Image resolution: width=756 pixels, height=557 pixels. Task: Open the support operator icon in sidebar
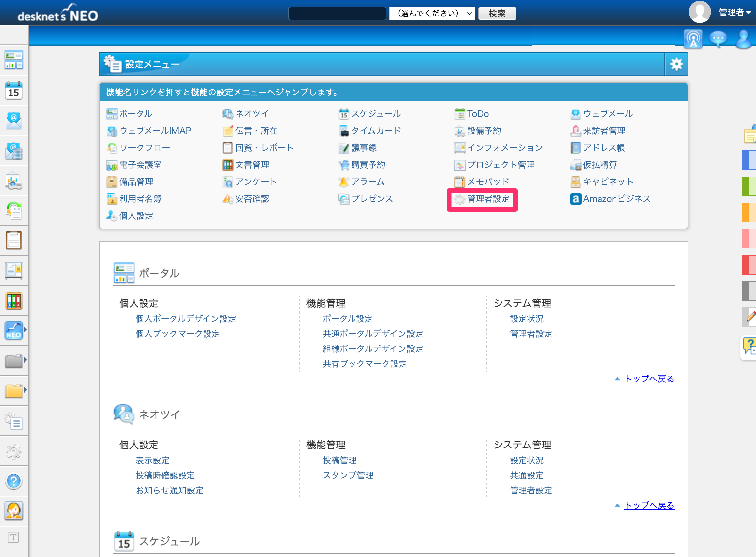click(x=14, y=511)
